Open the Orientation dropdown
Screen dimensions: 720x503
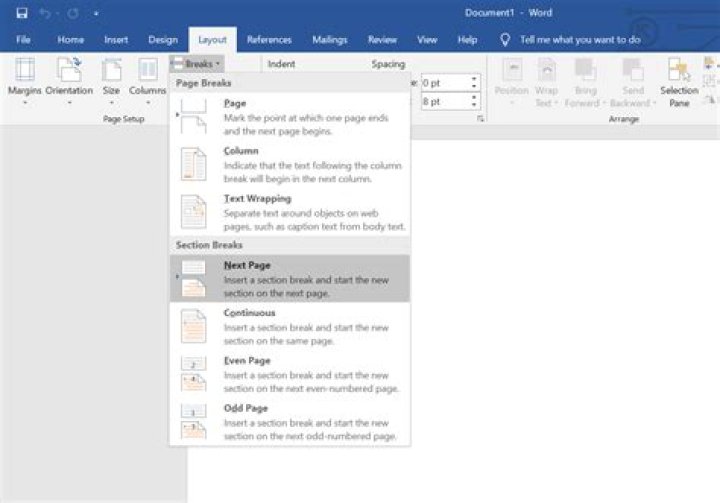pyautogui.click(x=69, y=82)
